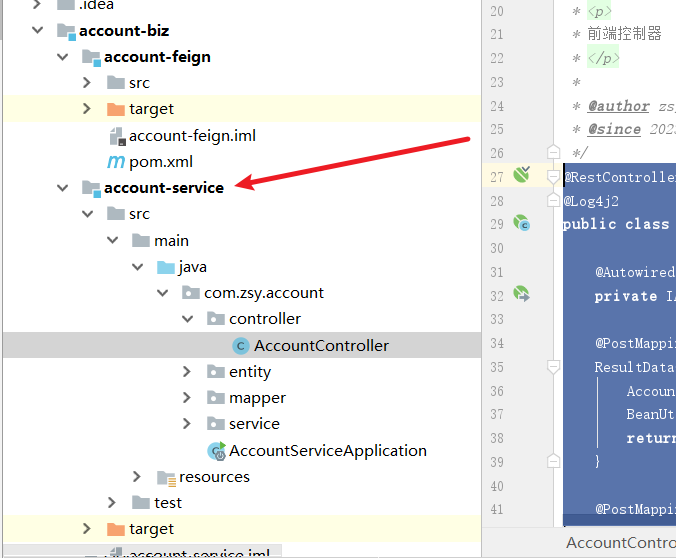Click the autowired dependency gutter icon on line 32
The height and width of the screenshot is (558, 676).
pyautogui.click(x=521, y=294)
